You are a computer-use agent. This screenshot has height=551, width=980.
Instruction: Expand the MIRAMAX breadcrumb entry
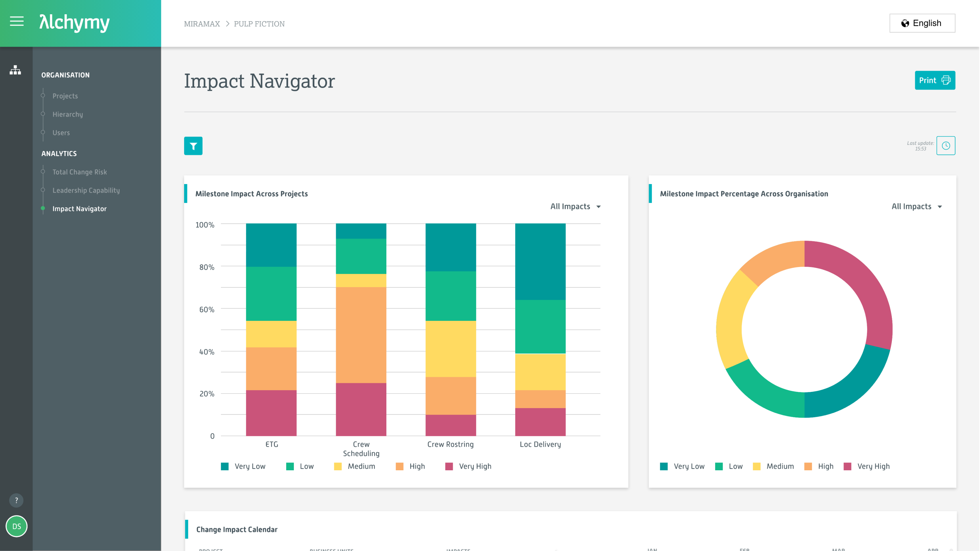point(202,24)
